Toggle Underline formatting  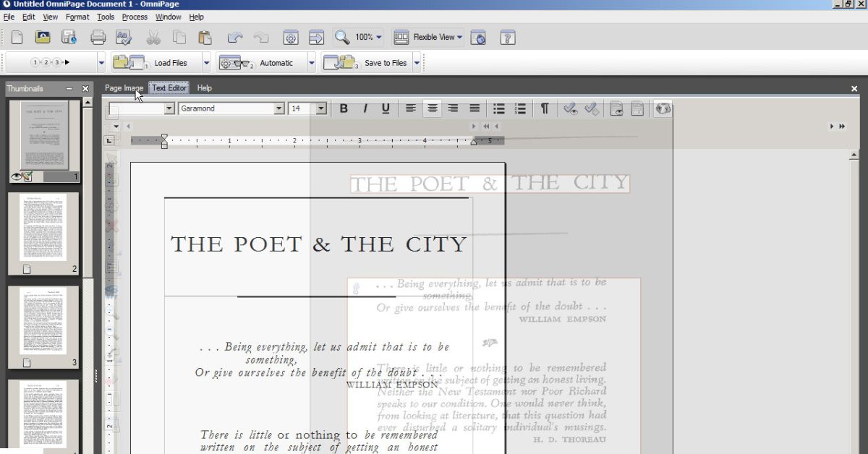386,108
